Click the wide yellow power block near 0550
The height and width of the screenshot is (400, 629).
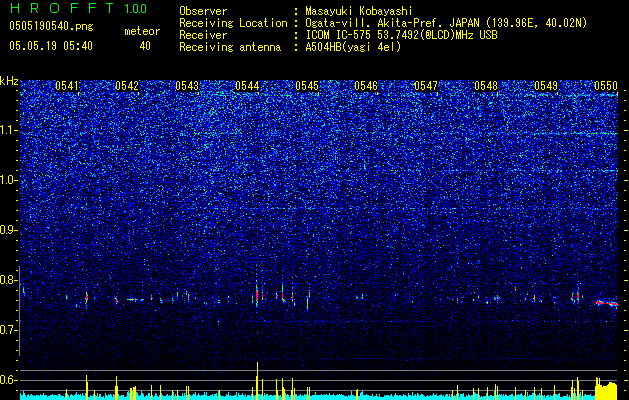tap(606, 388)
